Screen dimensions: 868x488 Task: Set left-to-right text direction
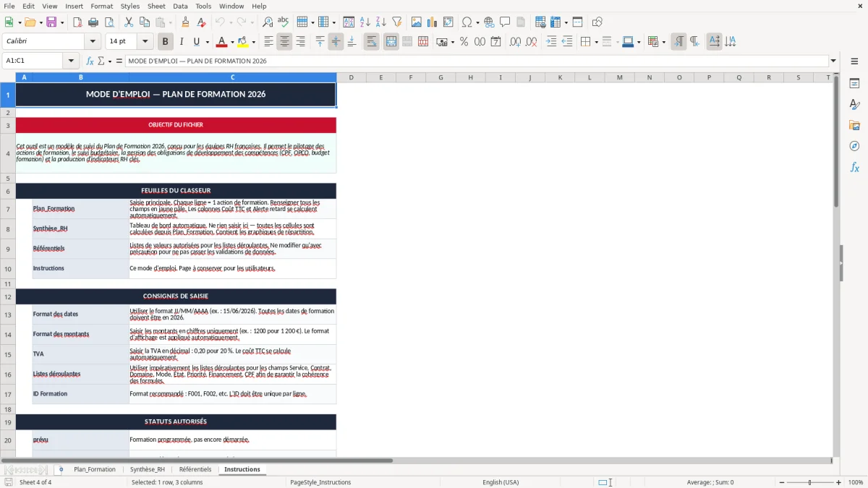click(678, 42)
